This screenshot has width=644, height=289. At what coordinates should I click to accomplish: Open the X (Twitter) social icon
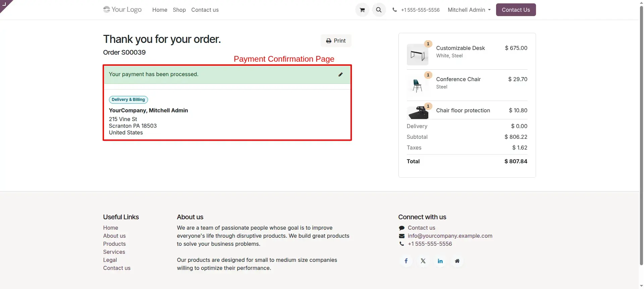[x=423, y=261]
